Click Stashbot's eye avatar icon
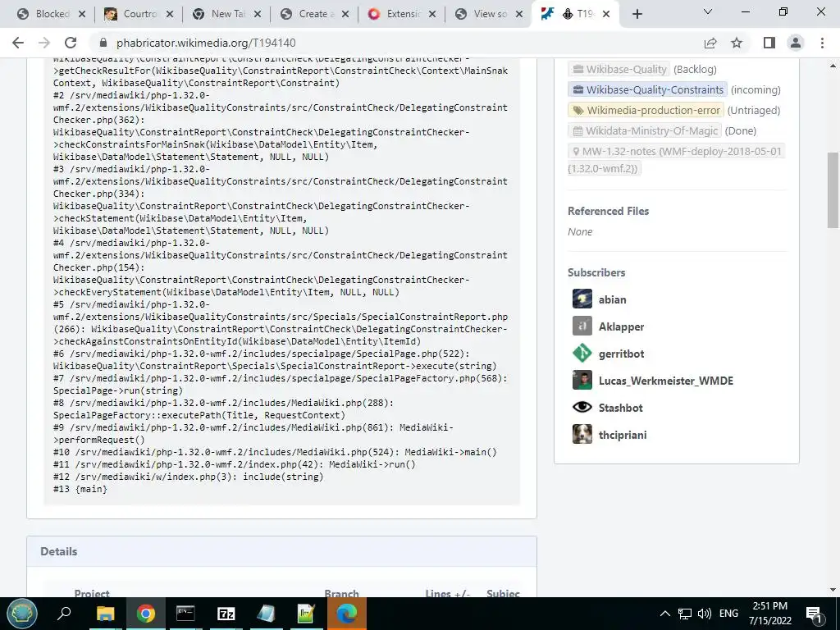The height and width of the screenshot is (630, 840). [x=582, y=407]
